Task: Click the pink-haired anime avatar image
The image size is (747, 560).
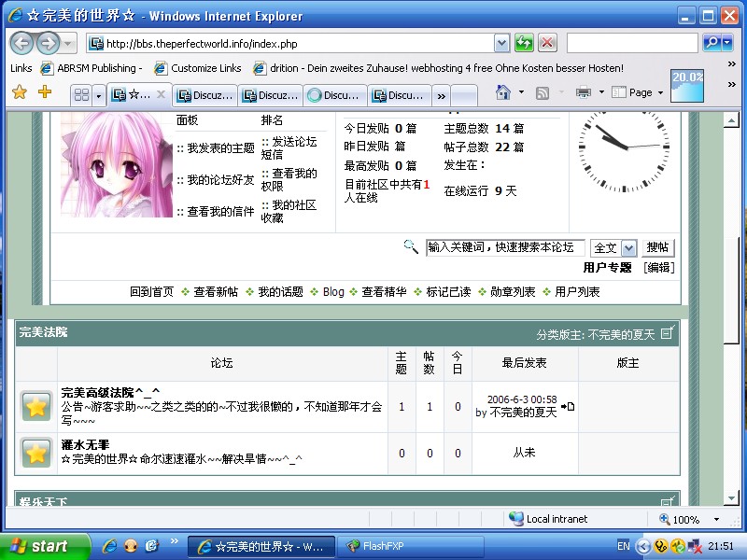Action: pyautogui.click(x=116, y=164)
